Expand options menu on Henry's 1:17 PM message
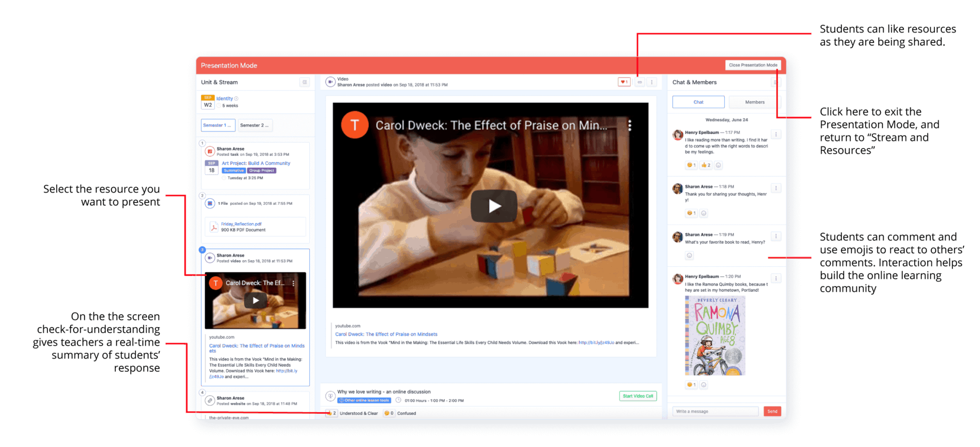 tap(776, 134)
